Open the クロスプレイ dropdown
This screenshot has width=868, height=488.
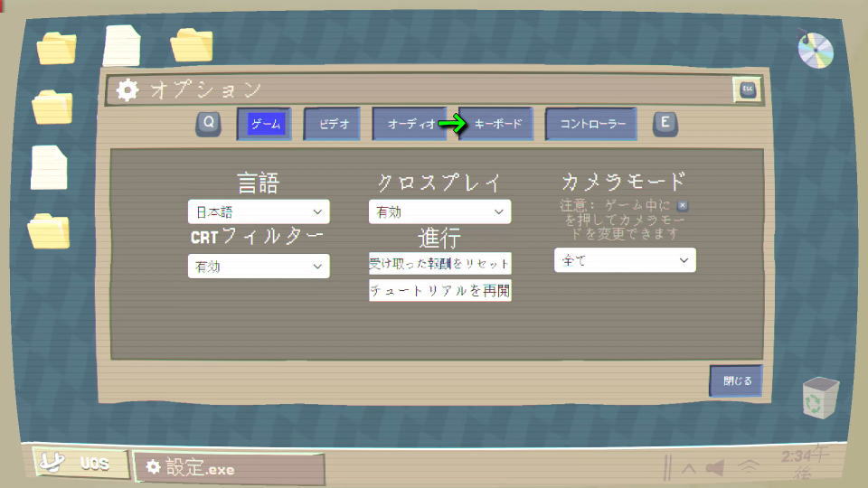click(x=439, y=211)
